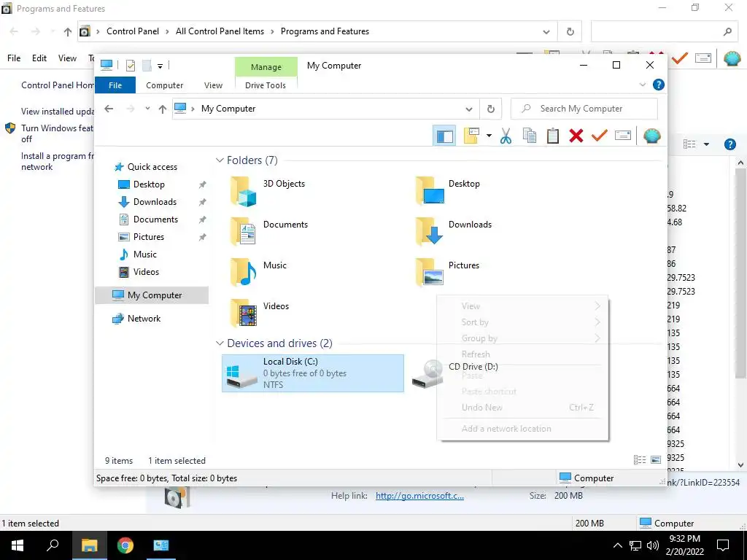Unpin Downloads from Quick access
The height and width of the screenshot is (560, 747).
(203, 202)
